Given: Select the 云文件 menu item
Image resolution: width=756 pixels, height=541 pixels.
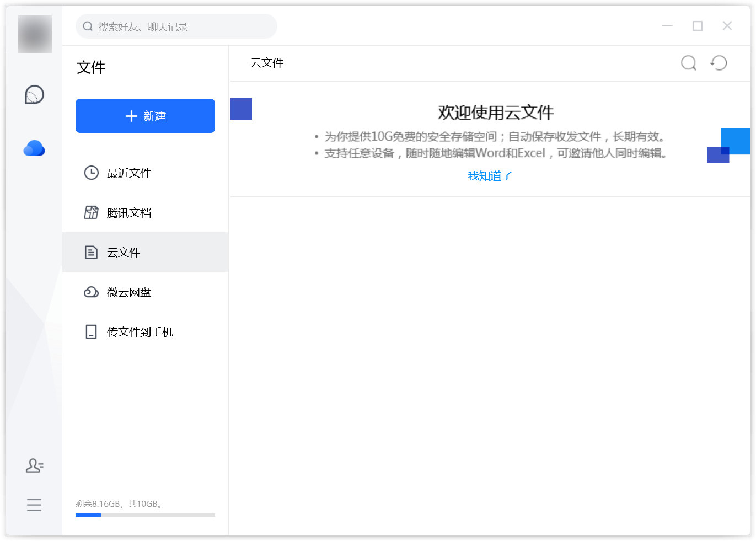Looking at the screenshot, I should 124,253.
